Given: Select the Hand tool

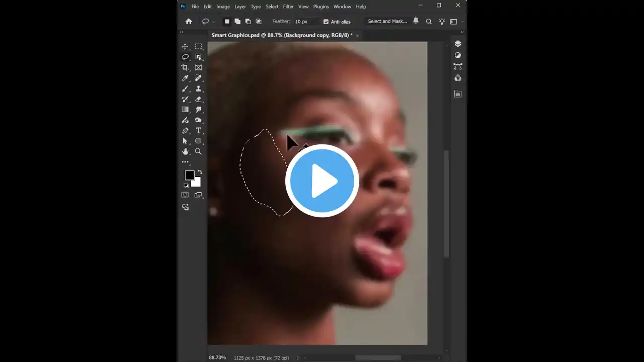Looking at the screenshot, I should tap(185, 151).
